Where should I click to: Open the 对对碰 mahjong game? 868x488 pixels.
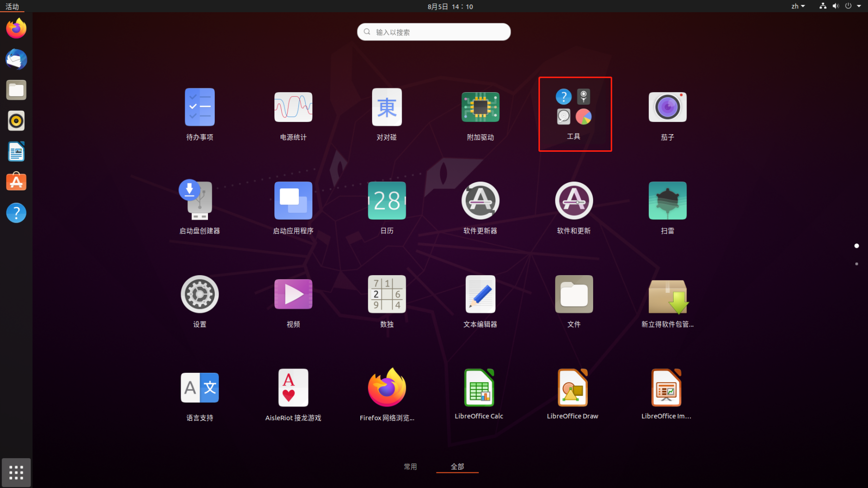387,107
